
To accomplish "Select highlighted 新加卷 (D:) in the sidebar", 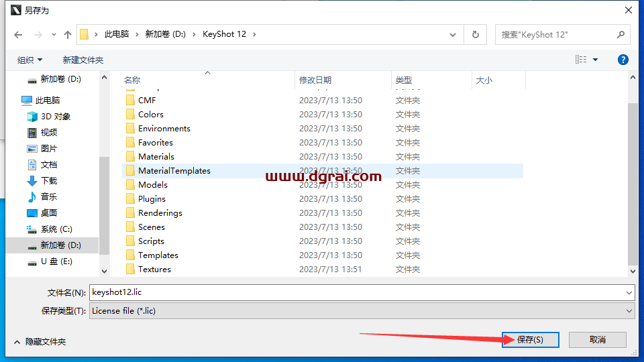I will (x=52, y=245).
